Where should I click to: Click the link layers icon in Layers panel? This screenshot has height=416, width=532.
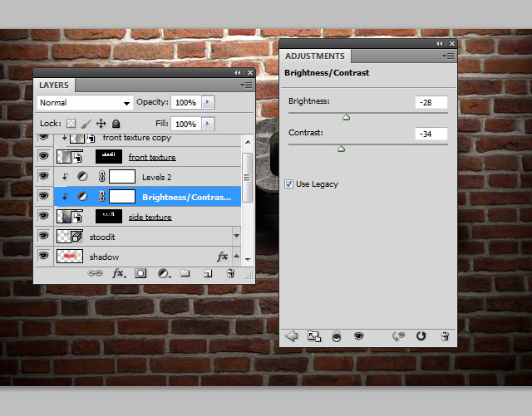(x=95, y=273)
